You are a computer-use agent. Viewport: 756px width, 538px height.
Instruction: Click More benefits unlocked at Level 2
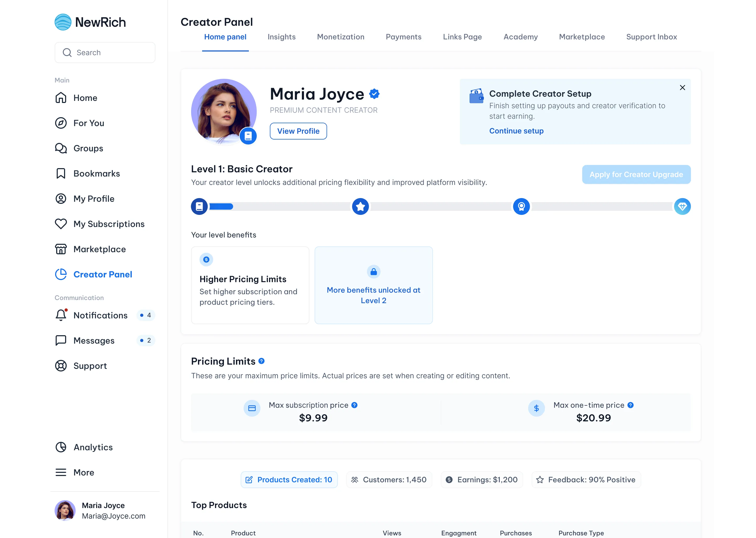[x=374, y=285]
